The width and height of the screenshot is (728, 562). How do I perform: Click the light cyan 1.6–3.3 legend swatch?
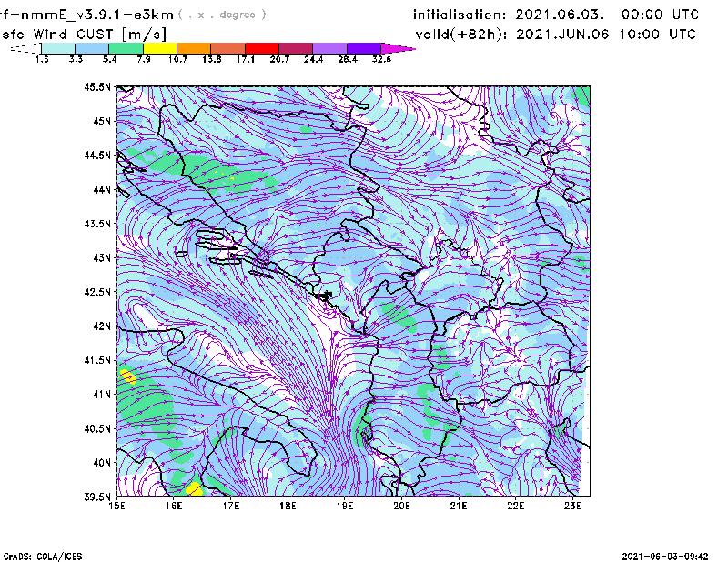58,48
